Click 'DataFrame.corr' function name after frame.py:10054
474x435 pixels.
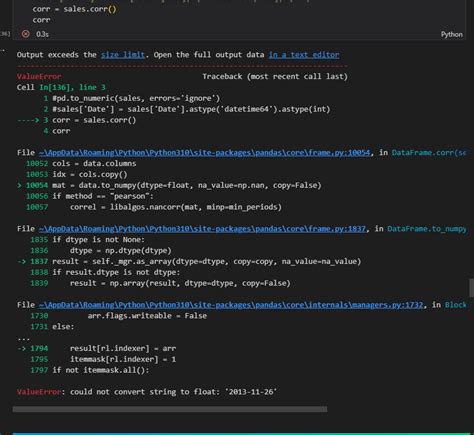coord(429,152)
